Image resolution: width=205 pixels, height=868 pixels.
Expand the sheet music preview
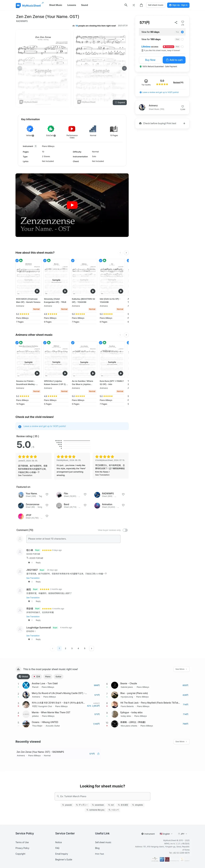(120, 102)
